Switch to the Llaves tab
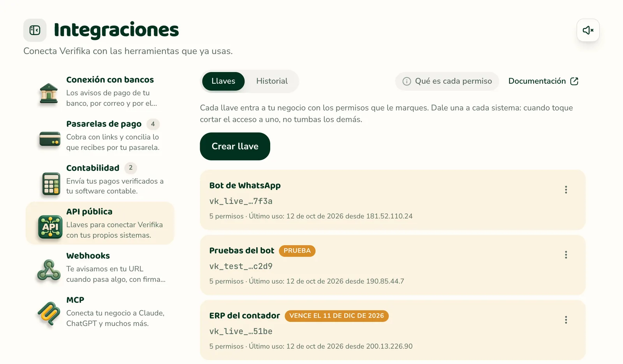The height and width of the screenshot is (364, 623). (223, 81)
